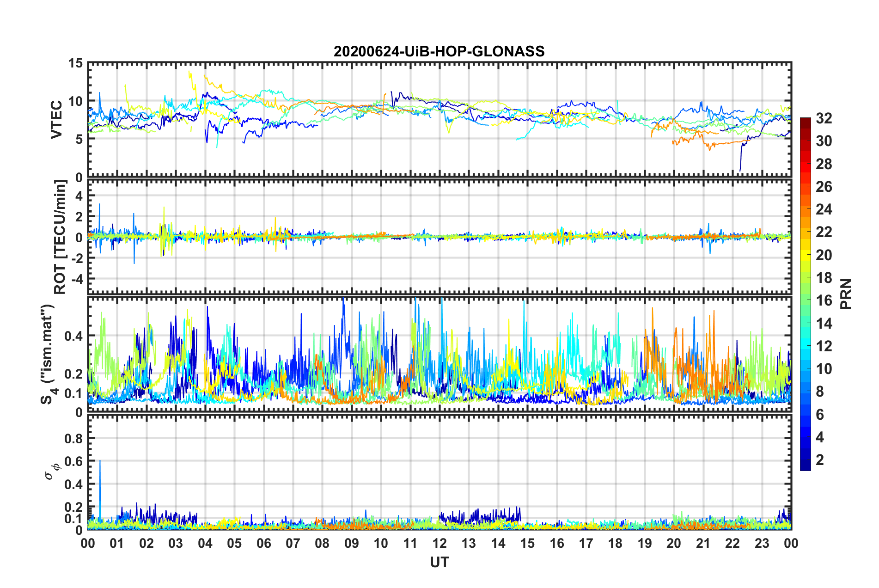Click the VTEC axis tick 5
879x588 pixels.
79,139
